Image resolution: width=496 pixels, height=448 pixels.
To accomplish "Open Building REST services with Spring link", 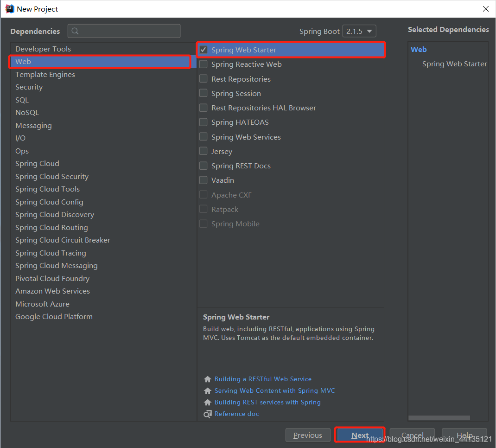I will [x=267, y=402].
